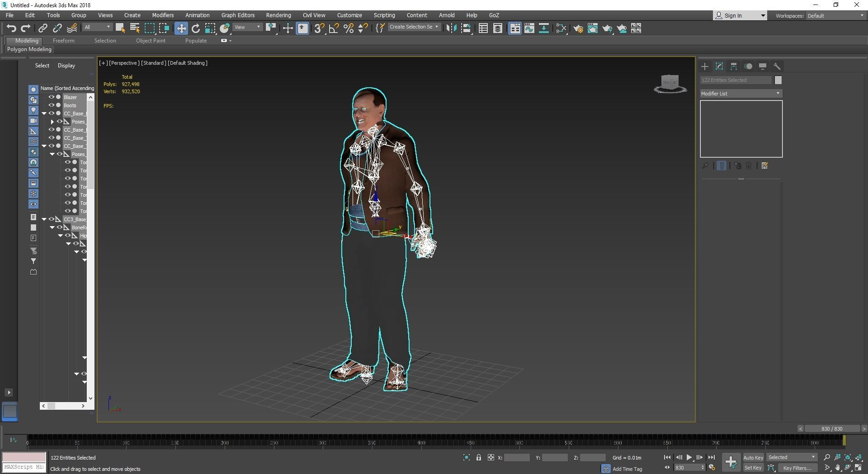Collapse the CC3_Base tree node

tap(44, 219)
